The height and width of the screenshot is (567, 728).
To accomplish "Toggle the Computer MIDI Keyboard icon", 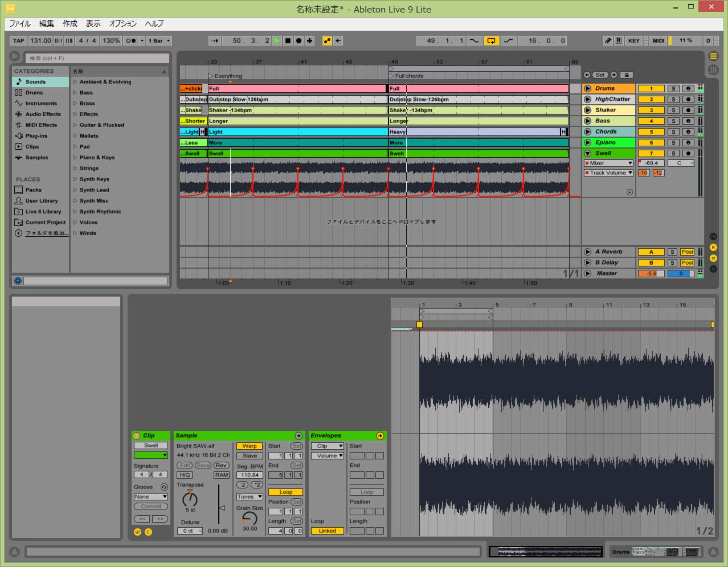I will (619, 41).
